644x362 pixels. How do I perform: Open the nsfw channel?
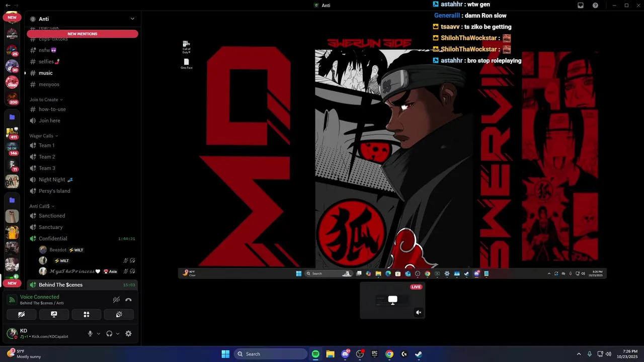coord(83,50)
